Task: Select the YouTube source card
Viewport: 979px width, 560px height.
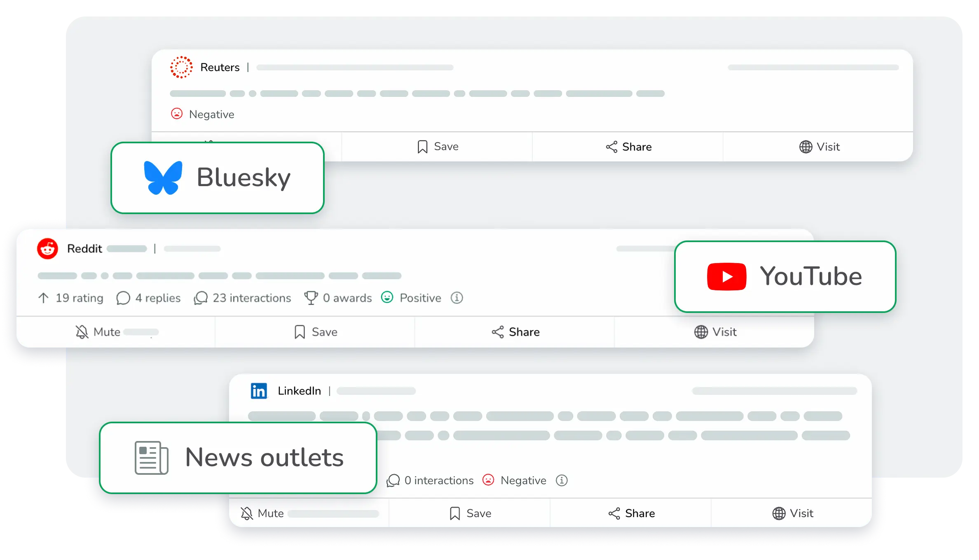Action: (x=785, y=276)
